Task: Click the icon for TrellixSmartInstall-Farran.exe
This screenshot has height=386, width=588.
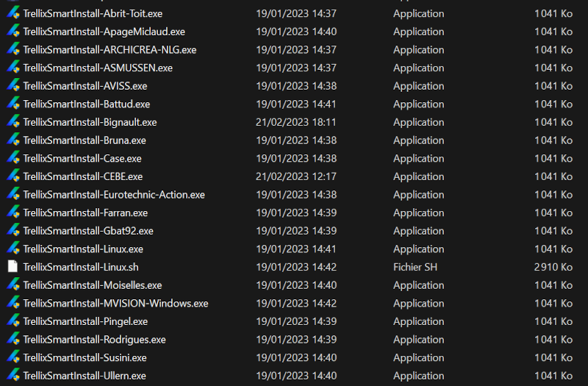Action: pyautogui.click(x=12, y=212)
